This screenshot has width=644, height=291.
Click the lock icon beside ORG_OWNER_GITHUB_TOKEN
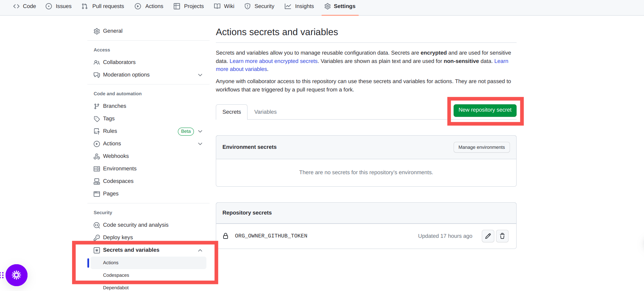pyautogui.click(x=226, y=236)
